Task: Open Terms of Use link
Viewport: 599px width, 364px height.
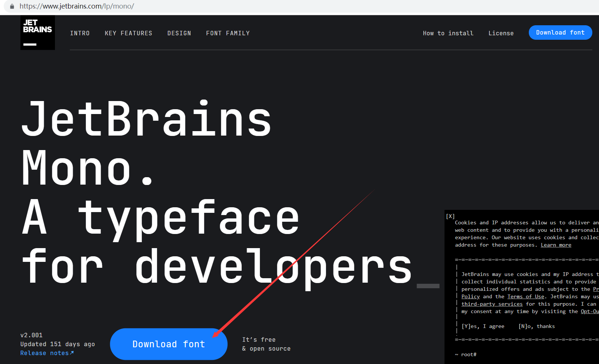Action: [x=526, y=297]
